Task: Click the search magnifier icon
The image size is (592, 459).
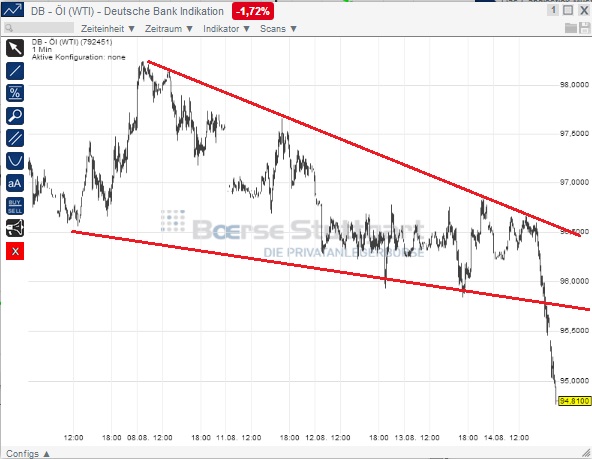Action: [9, 28]
